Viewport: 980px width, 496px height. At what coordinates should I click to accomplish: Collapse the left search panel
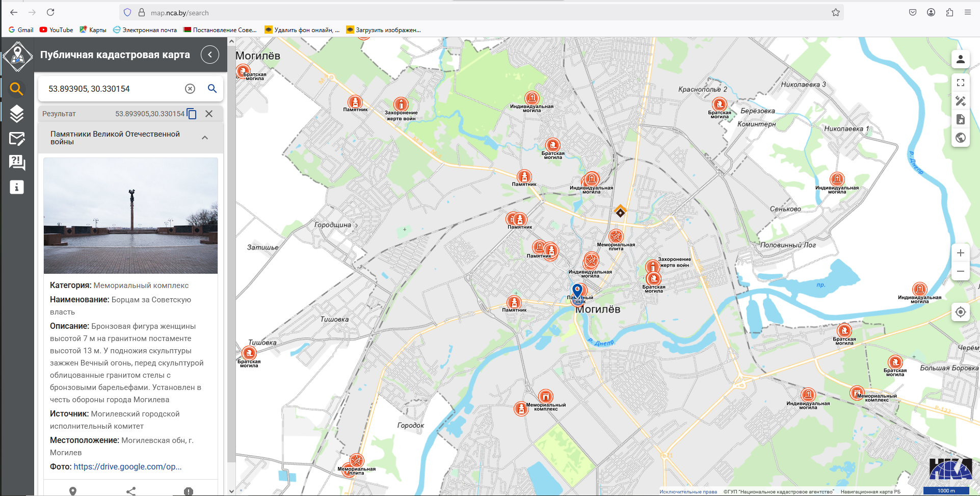point(209,55)
